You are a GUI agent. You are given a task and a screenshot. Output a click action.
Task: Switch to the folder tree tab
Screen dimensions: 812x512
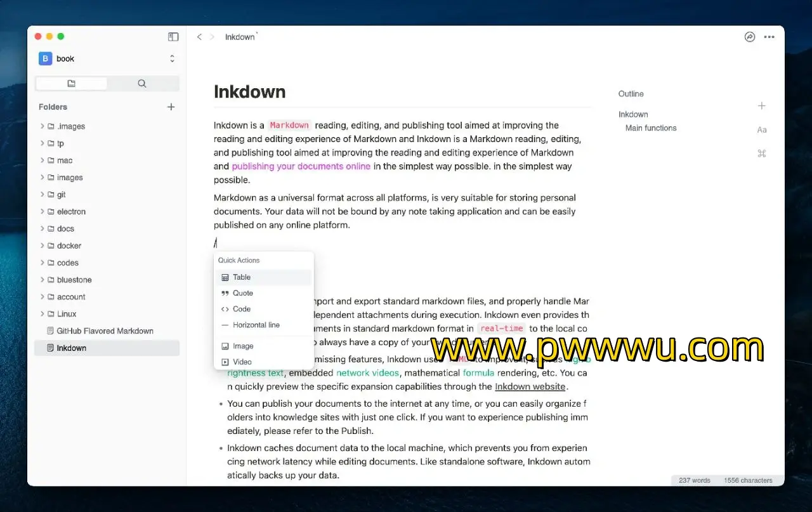point(71,84)
